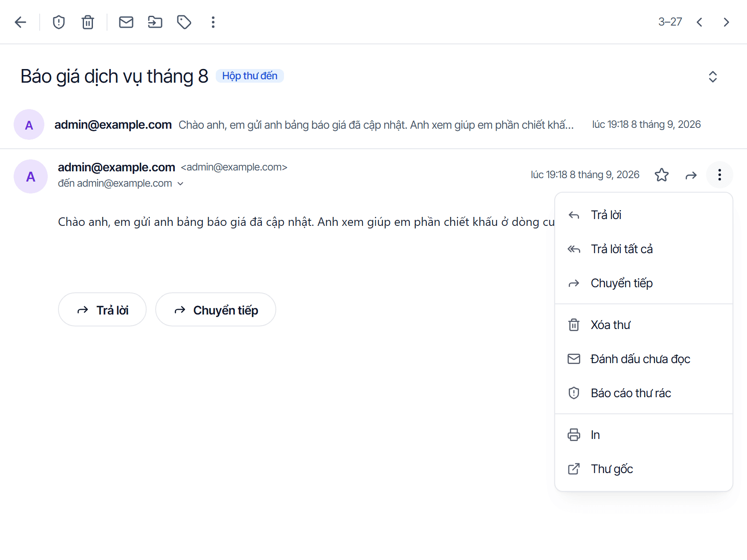This screenshot has height=560, width=747.
Task: Open the collapsed message preview row
Action: (x=373, y=125)
